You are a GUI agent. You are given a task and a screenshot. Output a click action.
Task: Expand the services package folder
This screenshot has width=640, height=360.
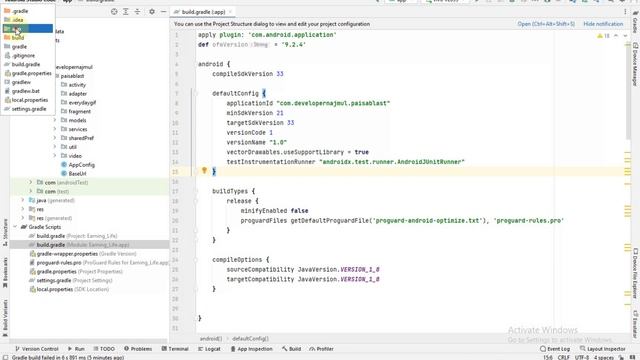point(55,129)
